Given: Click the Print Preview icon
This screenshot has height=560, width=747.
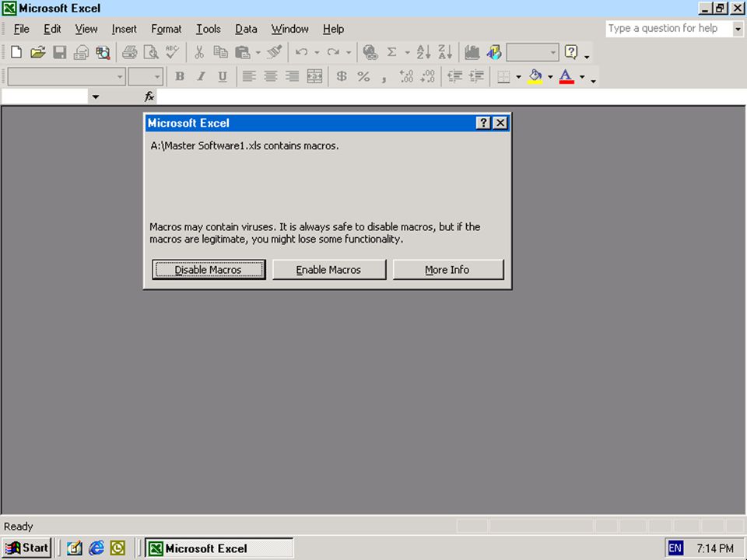Looking at the screenshot, I should [x=151, y=52].
